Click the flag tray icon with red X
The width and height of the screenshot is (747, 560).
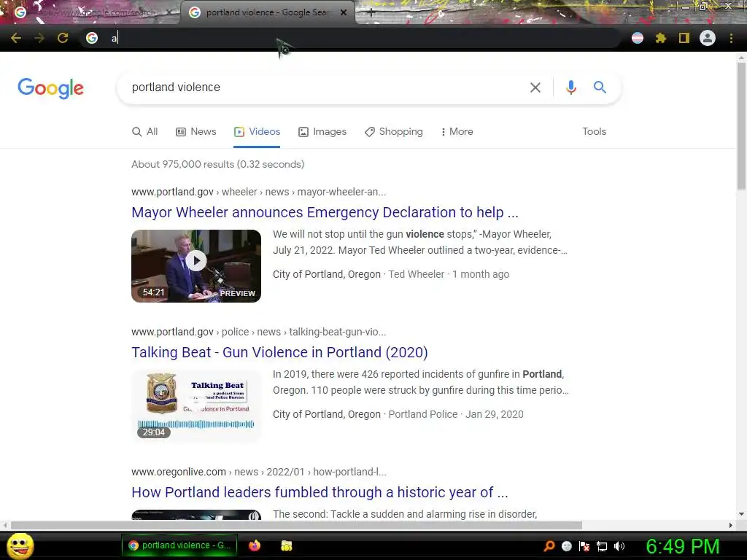pos(584,546)
